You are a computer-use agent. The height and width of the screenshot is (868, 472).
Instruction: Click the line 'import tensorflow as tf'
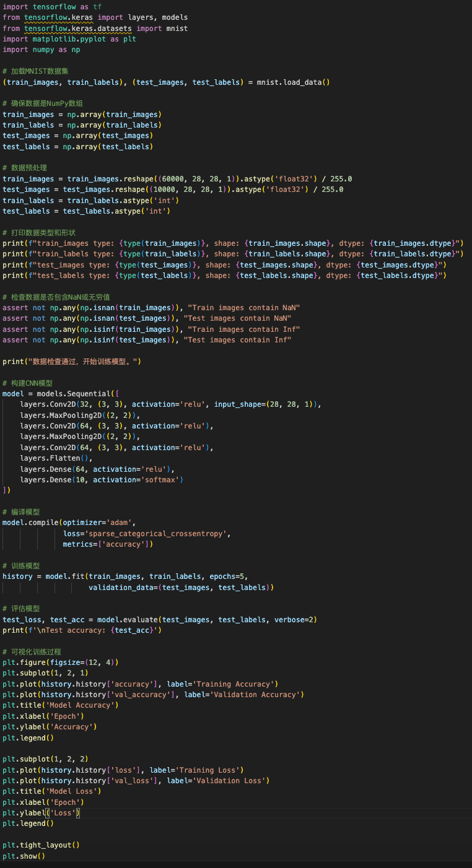click(52, 7)
